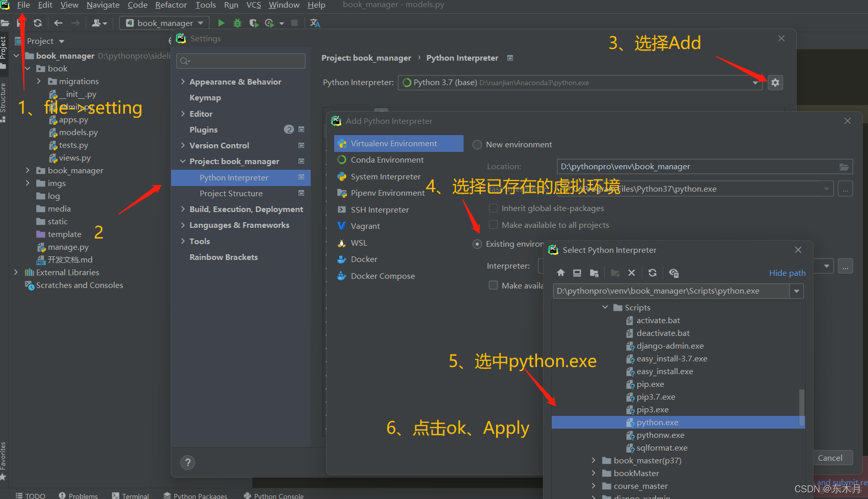
Task: Select Conda Environment in interpreter types
Action: point(387,160)
